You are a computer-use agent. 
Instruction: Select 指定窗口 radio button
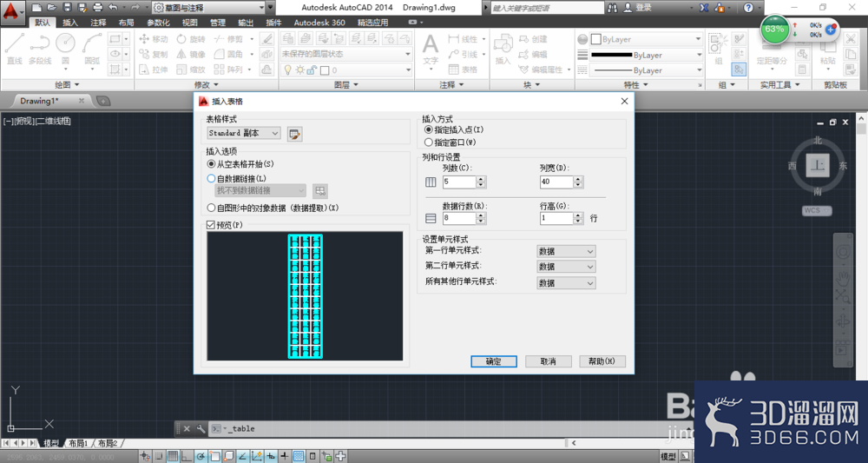tap(429, 142)
